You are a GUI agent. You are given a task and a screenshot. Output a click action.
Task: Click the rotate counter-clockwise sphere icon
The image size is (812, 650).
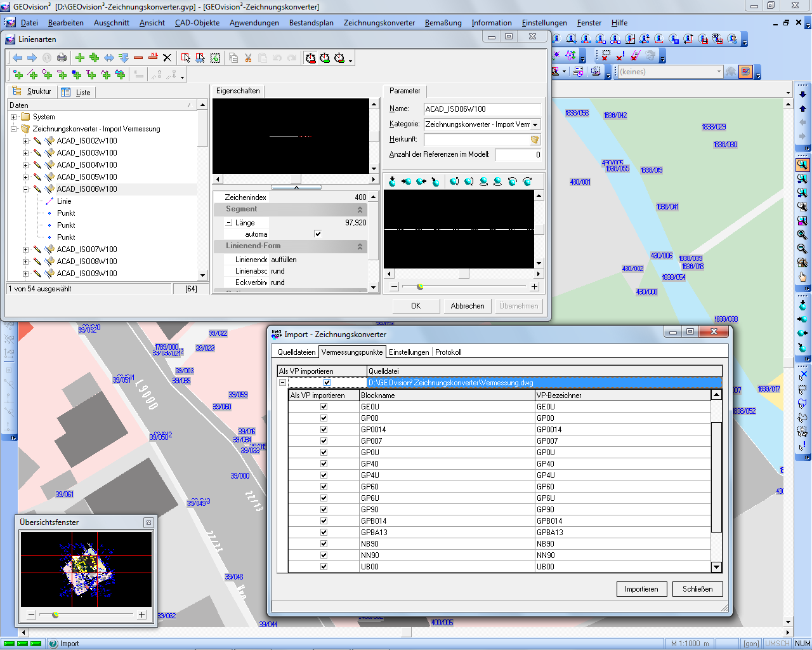click(512, 182)
